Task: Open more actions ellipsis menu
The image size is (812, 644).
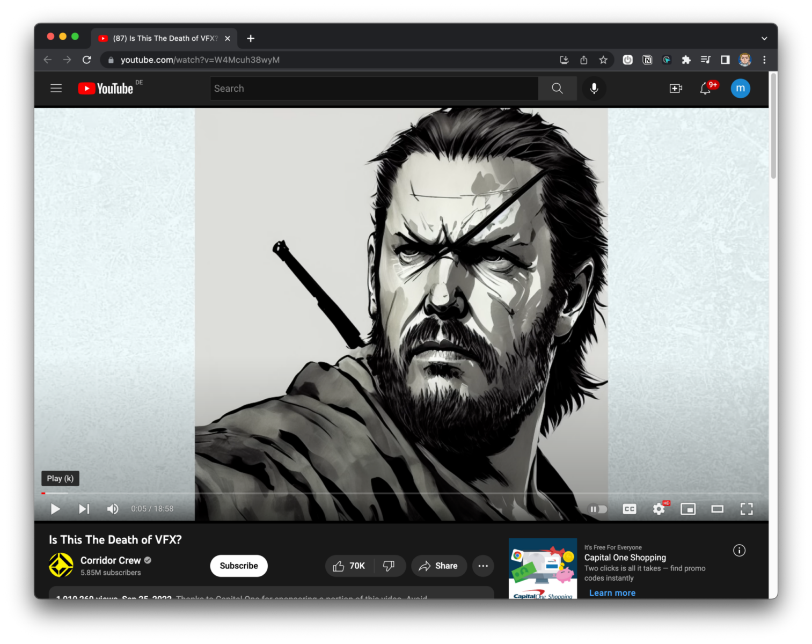Action: [x=483, y=566]
